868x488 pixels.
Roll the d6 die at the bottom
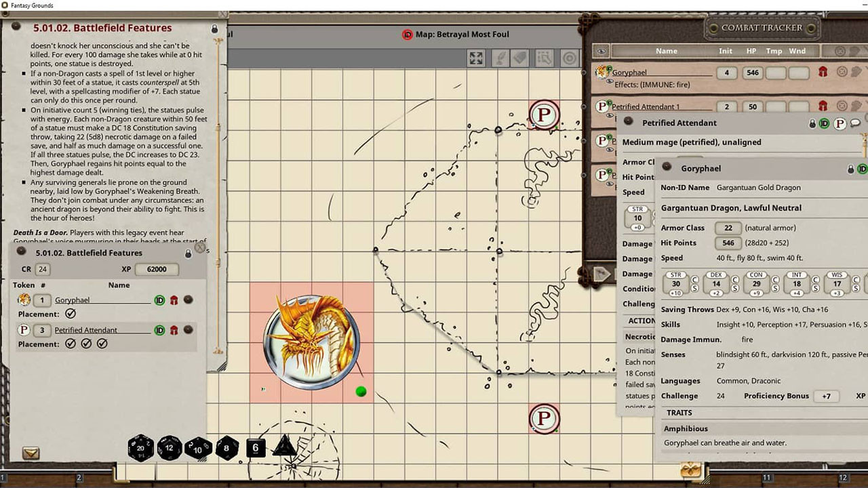pos(256,447)
